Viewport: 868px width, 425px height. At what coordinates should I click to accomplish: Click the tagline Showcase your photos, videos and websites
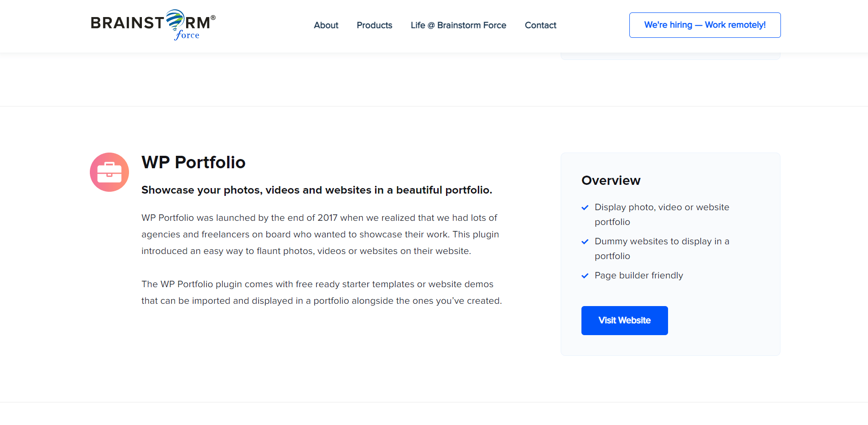click(x=317, y=190)
